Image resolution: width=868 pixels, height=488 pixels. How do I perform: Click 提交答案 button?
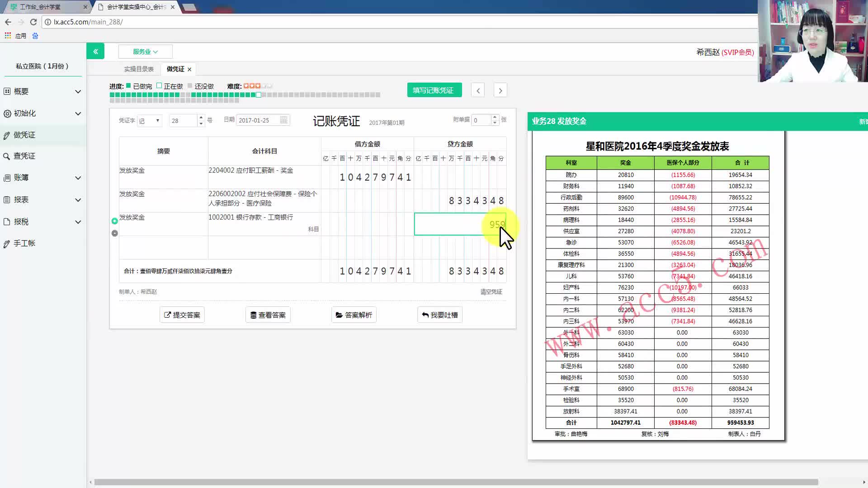pyautogui.click(x=182, y=315)
